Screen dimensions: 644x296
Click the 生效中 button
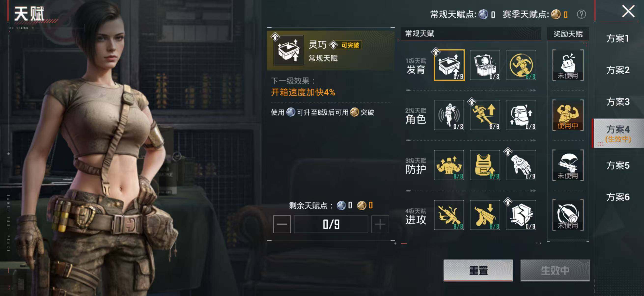pyautogui.click(x=555, y=270)
